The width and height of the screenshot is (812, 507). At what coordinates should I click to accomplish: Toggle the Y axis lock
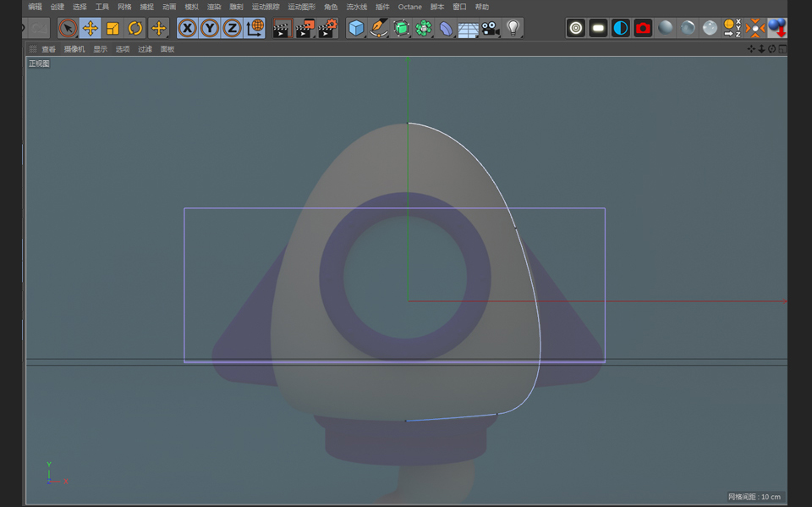(x=210, y=28)
